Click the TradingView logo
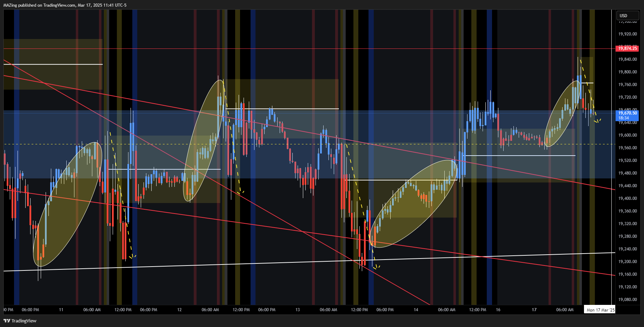The image size is (644, 327). (x=20, y=321)
